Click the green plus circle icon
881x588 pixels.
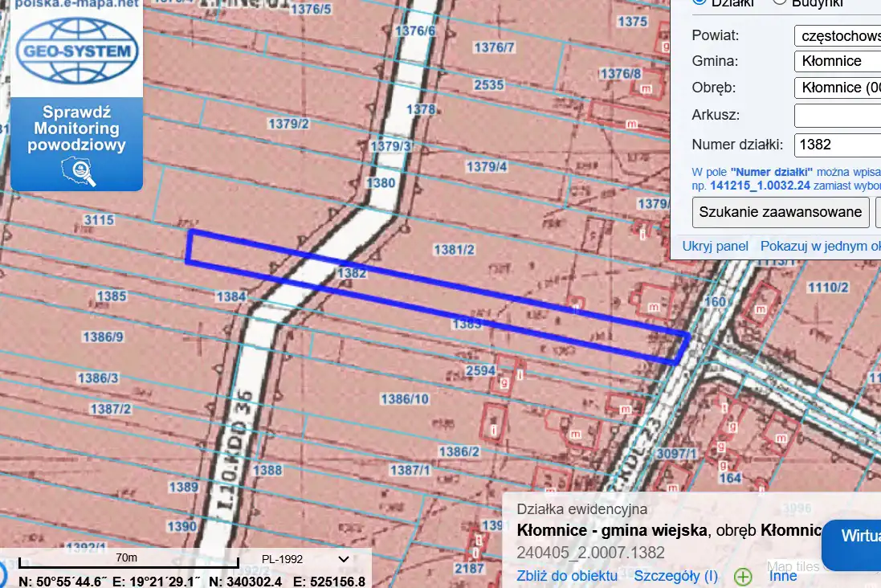point(743,576)
